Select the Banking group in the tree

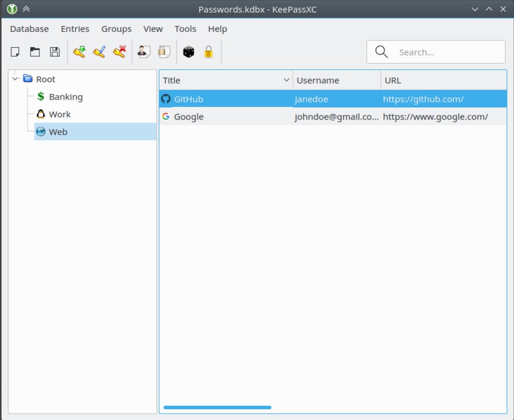(x=66, y=97)
